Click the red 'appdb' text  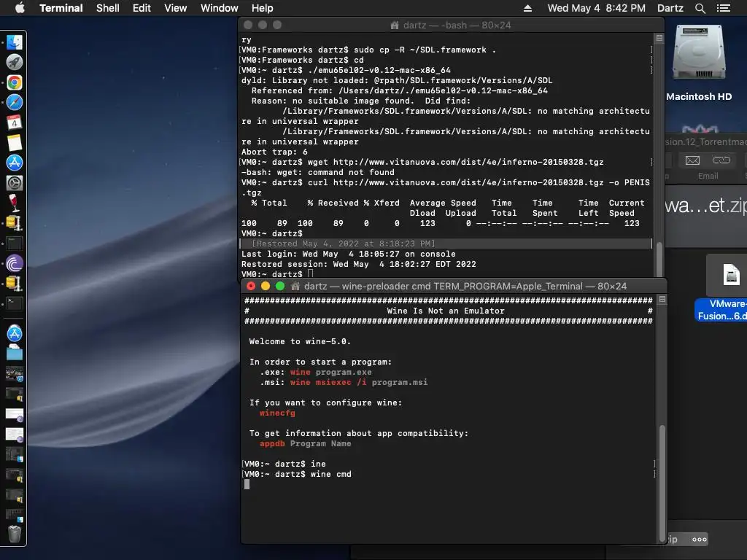(x=272, y=443)
